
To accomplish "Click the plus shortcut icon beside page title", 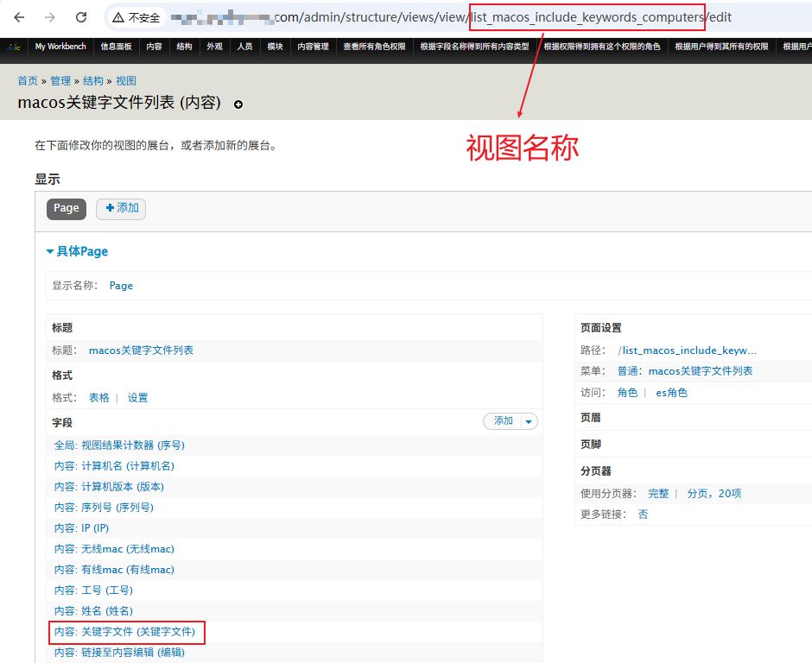I will click(x=238, y=104).
